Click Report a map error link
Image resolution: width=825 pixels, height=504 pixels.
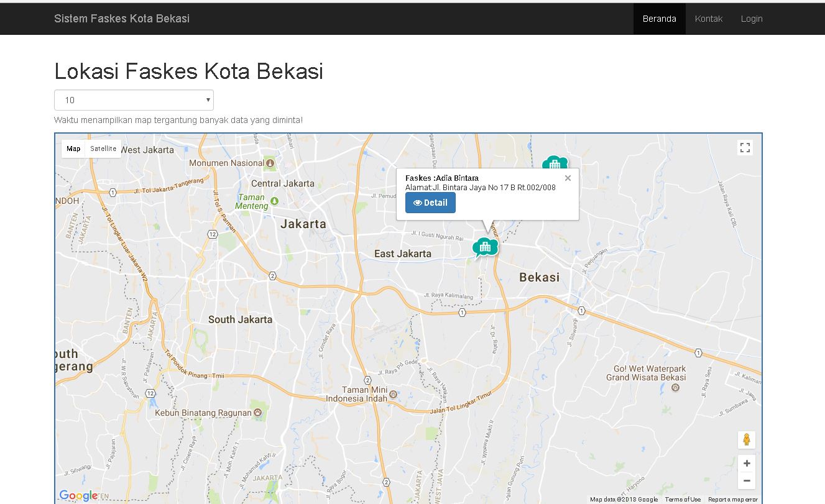click(732, 499)
